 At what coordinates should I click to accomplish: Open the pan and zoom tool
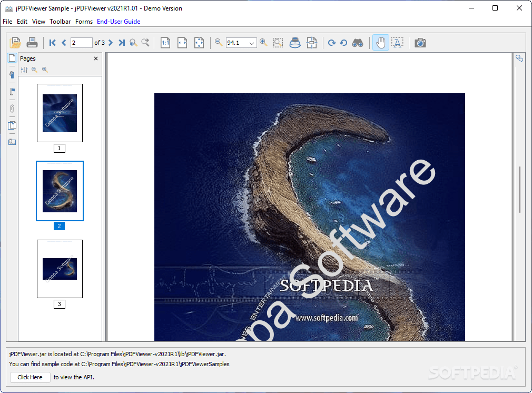point(311,43)
